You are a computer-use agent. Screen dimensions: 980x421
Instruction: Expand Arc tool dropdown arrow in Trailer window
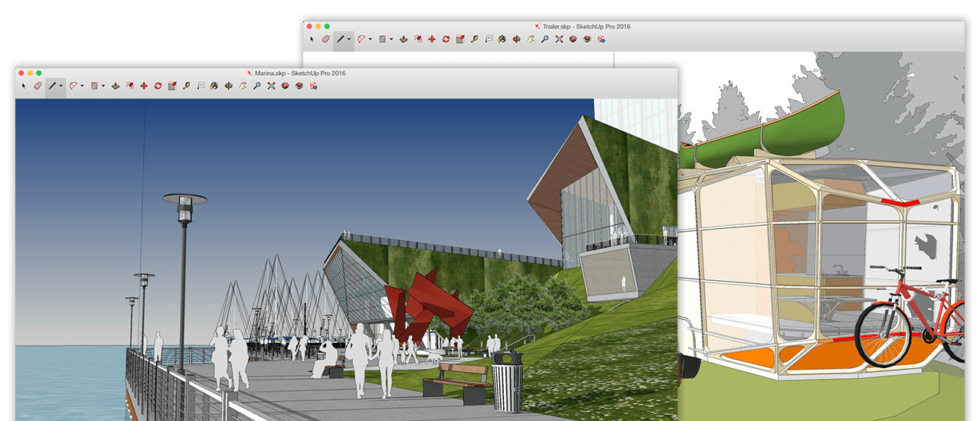pos(370,38)
